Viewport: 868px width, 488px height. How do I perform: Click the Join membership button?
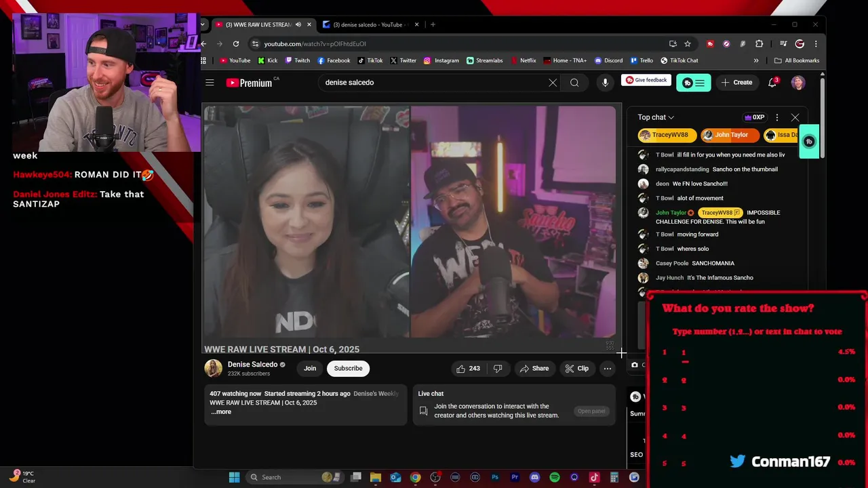(x=310, y=369)
